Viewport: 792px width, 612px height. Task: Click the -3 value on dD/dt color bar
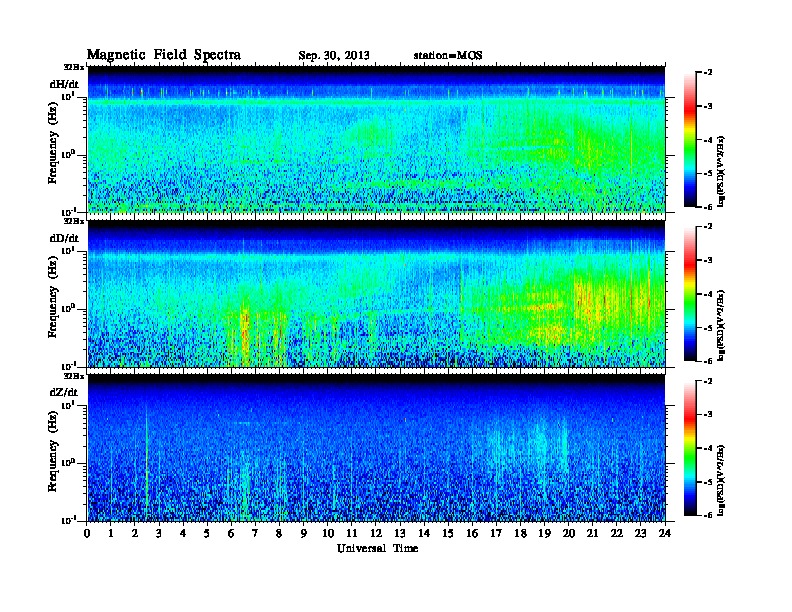click(x=709, y=260)
